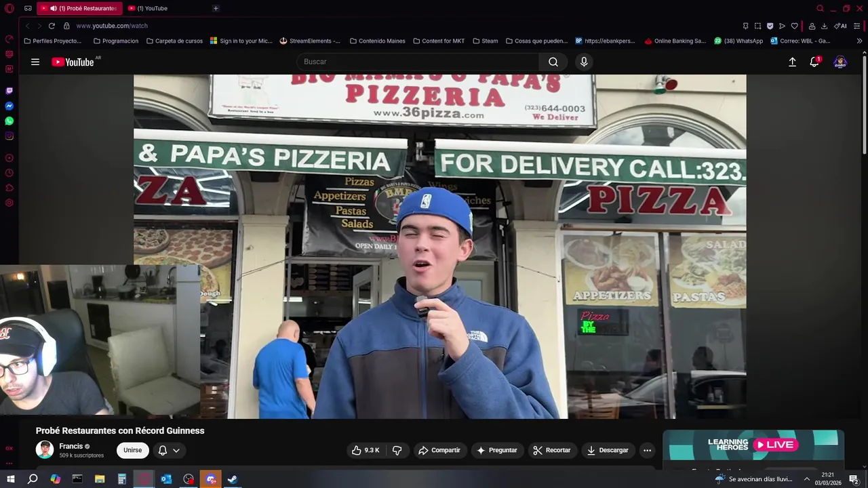Open the Windows Start button
The width and height of the screenshot is (868, 488).
tap(10, 479)
